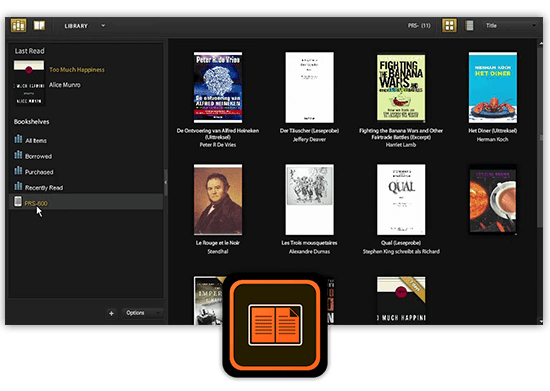This screenshot has height=391, width=550.
Task: Click the Purchased bookshelf icon
Action: [18, 171]
